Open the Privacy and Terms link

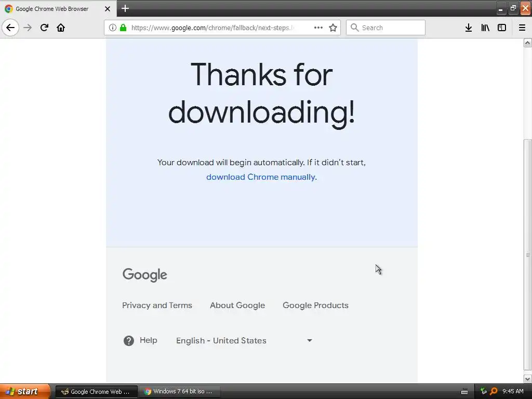[157, 305]
